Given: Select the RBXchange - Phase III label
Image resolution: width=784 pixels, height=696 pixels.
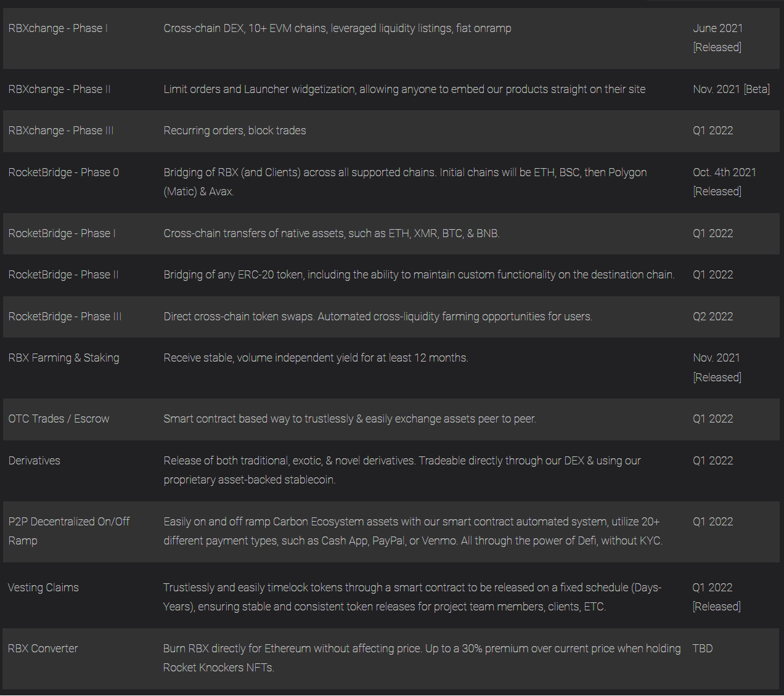Looking at the screenshot, I should [61, 131].
